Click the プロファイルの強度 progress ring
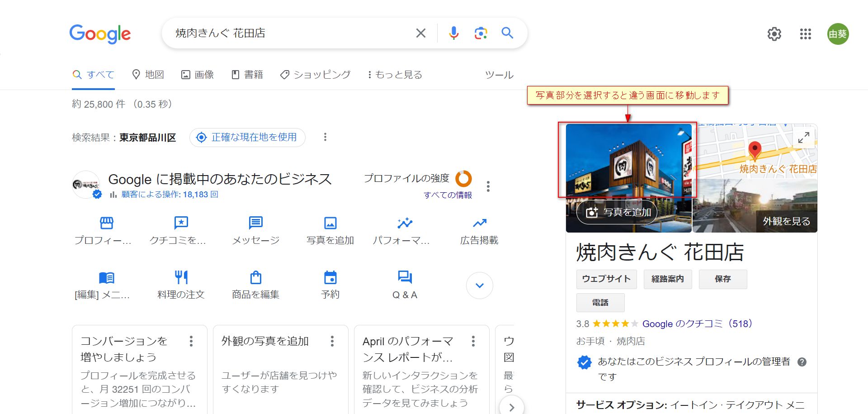The height and width of the screenshot is (414, 868). (x=463, y=179)
